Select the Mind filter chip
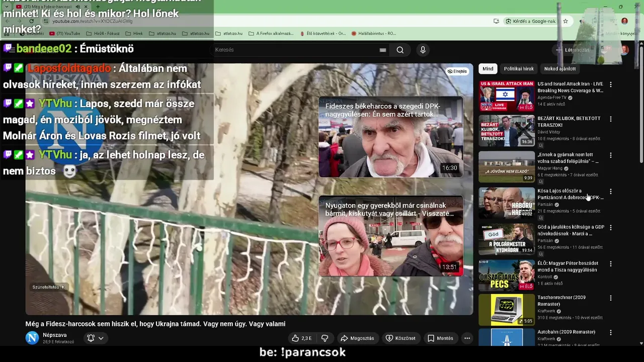 click(488, 69)
